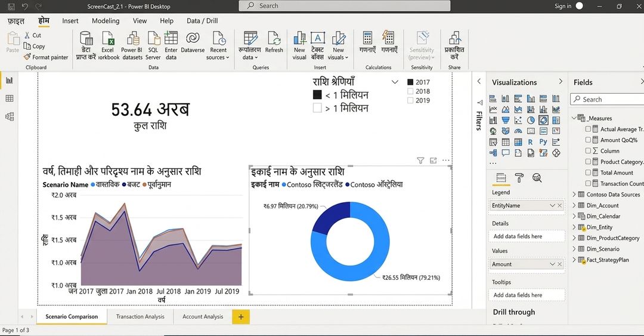Switch to Report view in left sidebar
This screenshot has height=336, width=644.
(9, 81)
